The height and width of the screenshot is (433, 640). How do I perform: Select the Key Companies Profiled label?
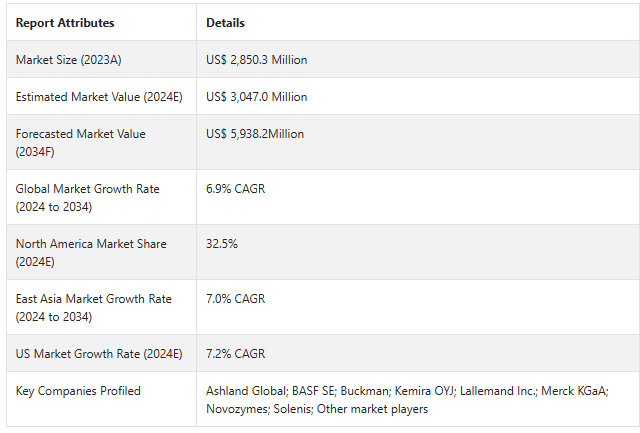pos(78,391)
